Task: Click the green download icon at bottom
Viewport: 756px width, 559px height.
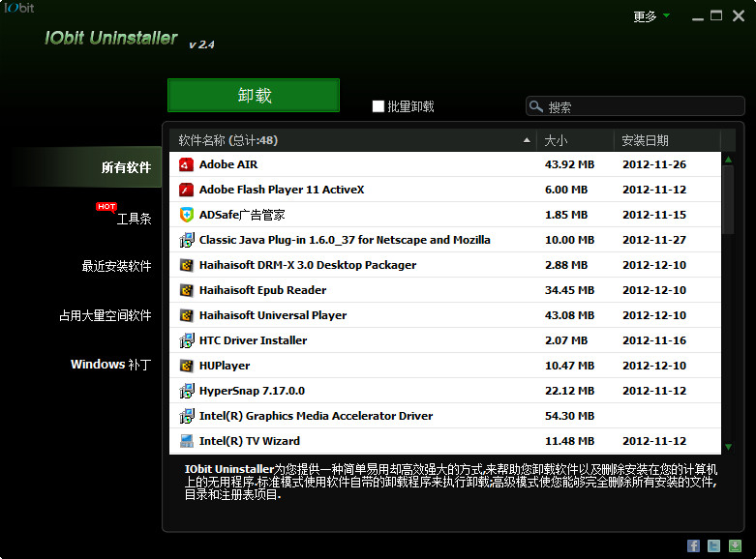Action: coord(735,545)
